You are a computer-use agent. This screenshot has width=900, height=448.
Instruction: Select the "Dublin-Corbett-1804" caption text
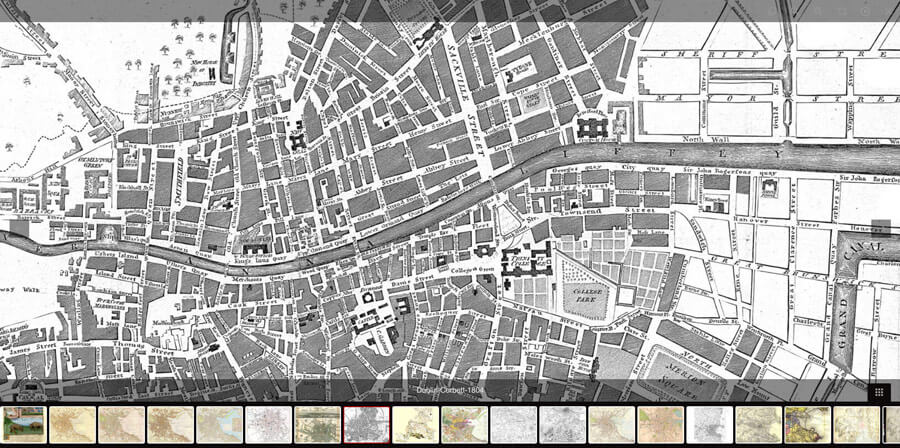tap(450, 390)
